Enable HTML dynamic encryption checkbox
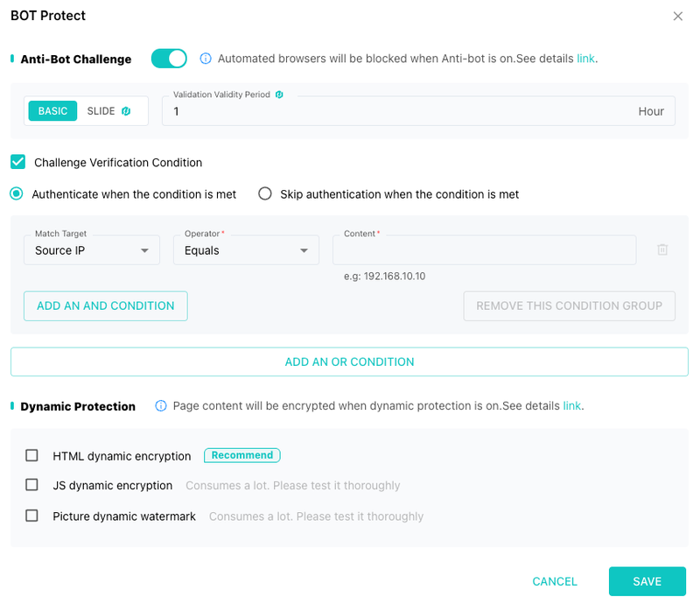This screenshot has width=700, height=604. 31,455
